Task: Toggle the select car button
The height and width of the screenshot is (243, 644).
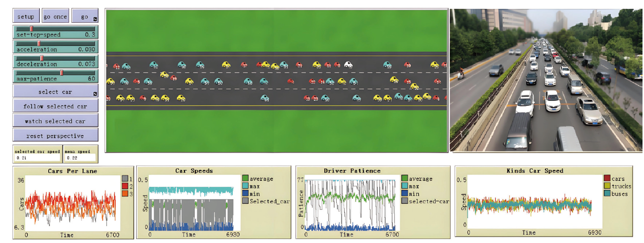Action: 55,92
